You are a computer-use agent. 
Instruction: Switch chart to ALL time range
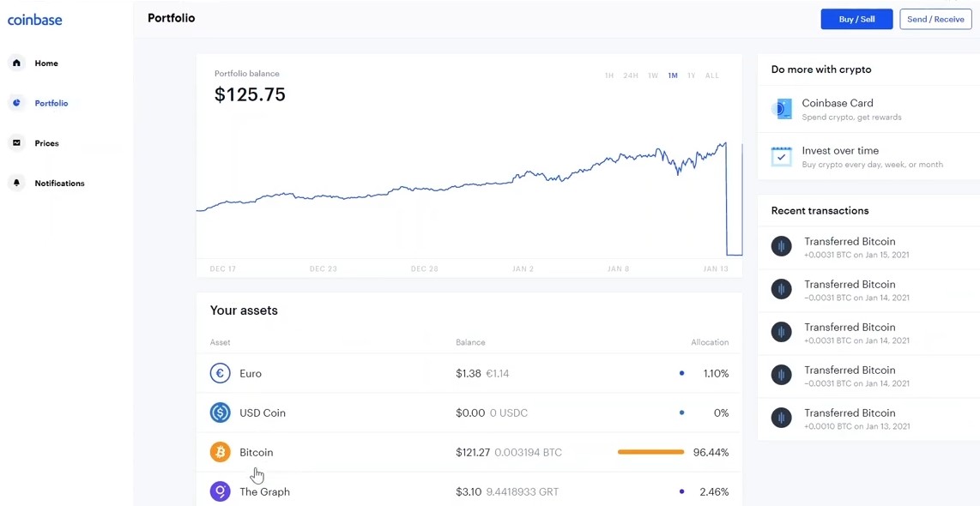(x=712, y=75)
